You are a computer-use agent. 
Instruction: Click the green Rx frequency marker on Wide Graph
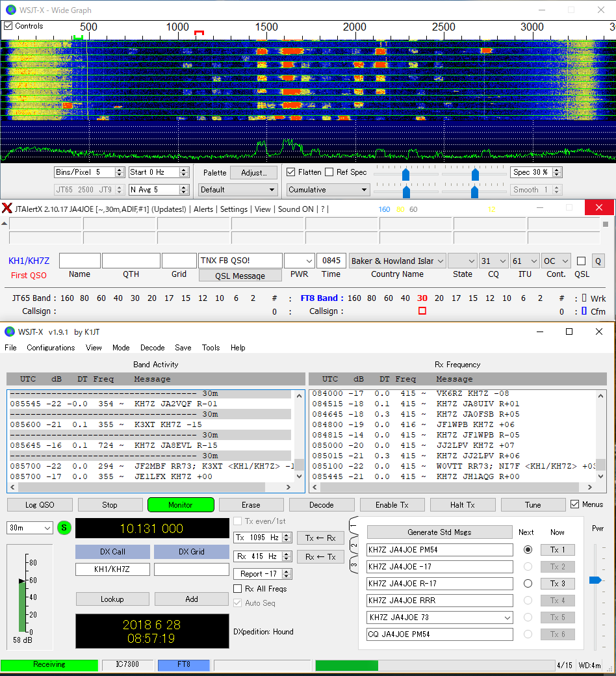coord(78,38)
